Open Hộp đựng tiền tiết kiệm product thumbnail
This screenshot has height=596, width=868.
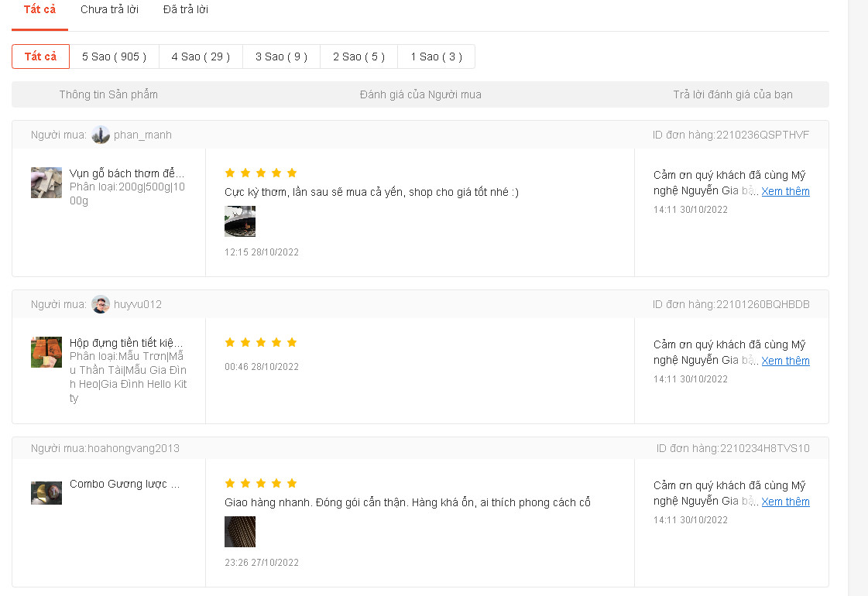pos(46,352)
